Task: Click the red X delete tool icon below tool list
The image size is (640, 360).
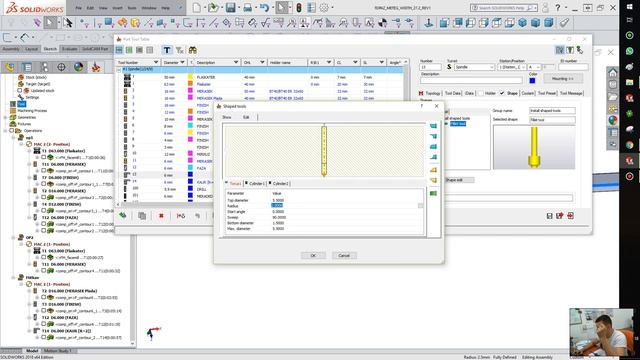Action: [161, 216]
